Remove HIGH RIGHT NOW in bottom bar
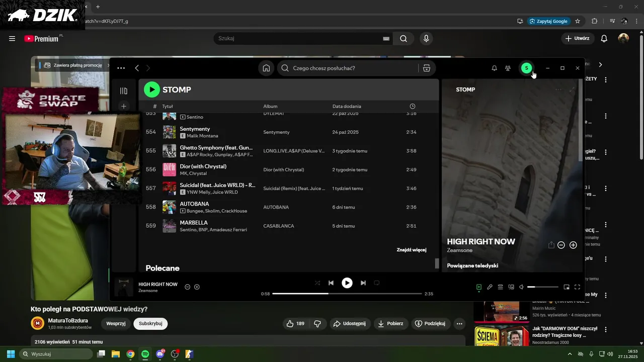 (187, 287)
